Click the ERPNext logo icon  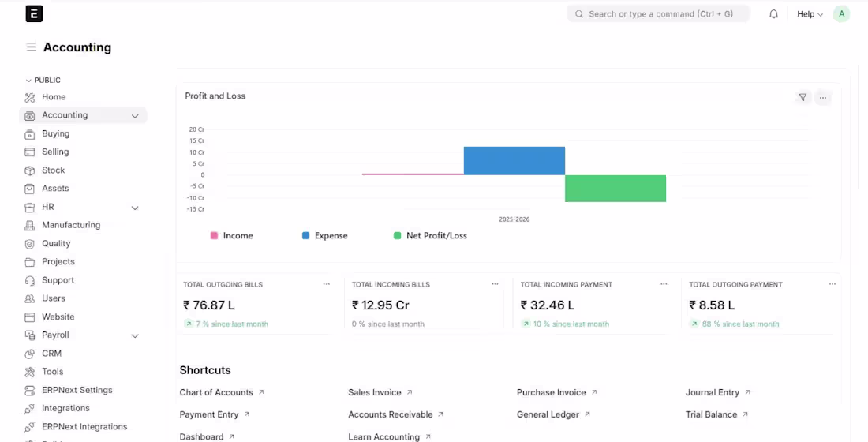[34, 14]
